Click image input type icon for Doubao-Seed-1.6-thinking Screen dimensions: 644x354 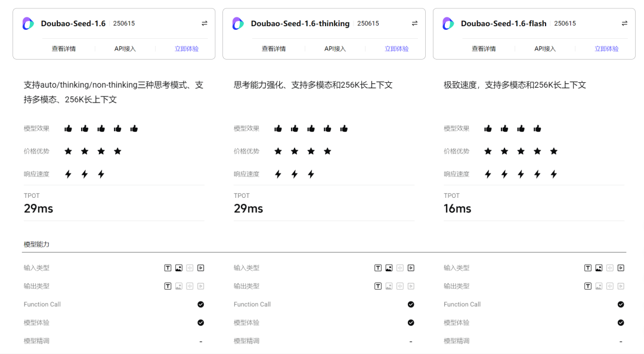click(389, 268)
